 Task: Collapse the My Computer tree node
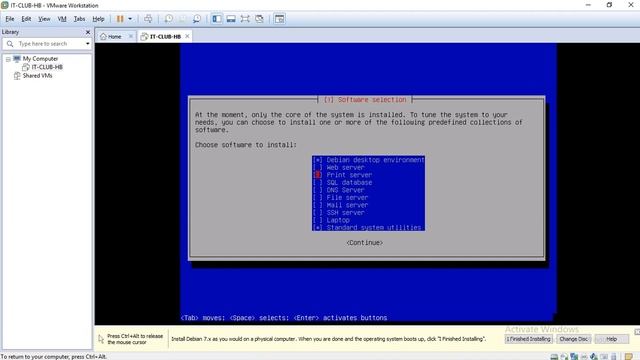(x=8, y=59)
